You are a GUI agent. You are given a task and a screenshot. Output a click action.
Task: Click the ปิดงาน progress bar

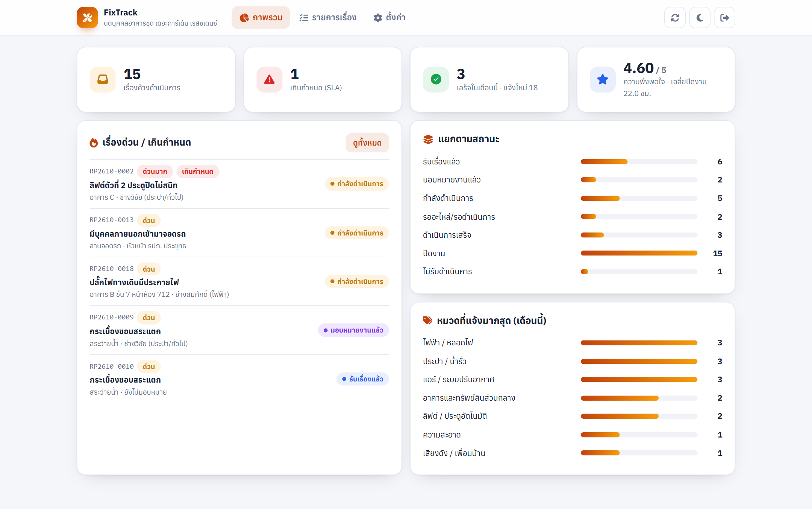[x=639, y=253]
